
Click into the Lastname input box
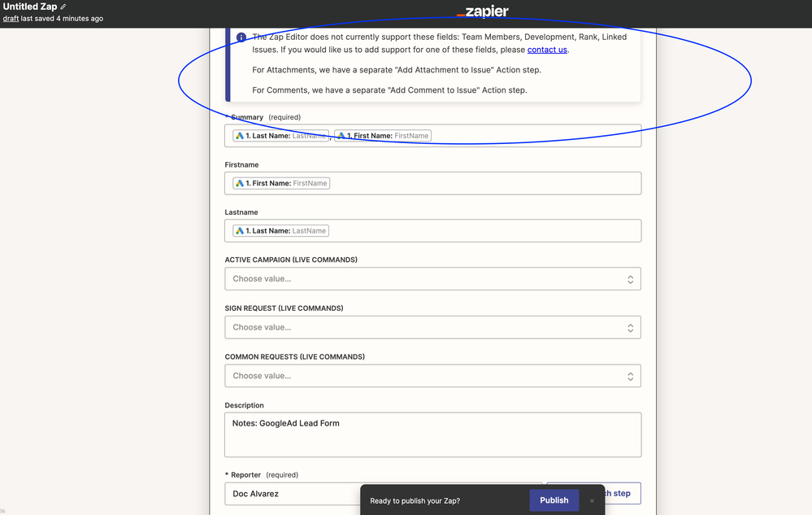coord(433,231)
